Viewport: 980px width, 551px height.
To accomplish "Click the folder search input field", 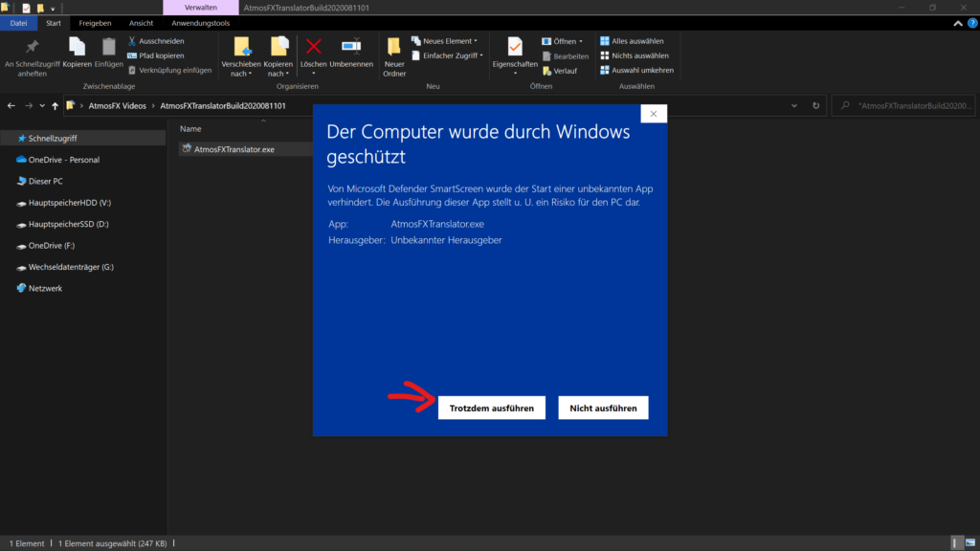I will pos(903,105).
